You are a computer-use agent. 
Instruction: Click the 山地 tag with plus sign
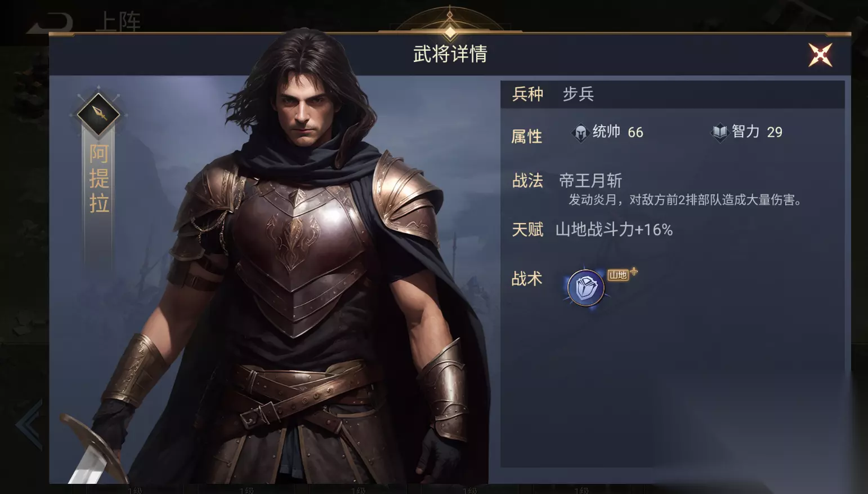[622, 274]
